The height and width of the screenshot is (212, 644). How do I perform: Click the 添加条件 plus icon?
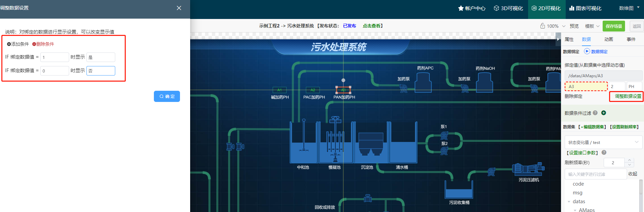coord(9,44)
